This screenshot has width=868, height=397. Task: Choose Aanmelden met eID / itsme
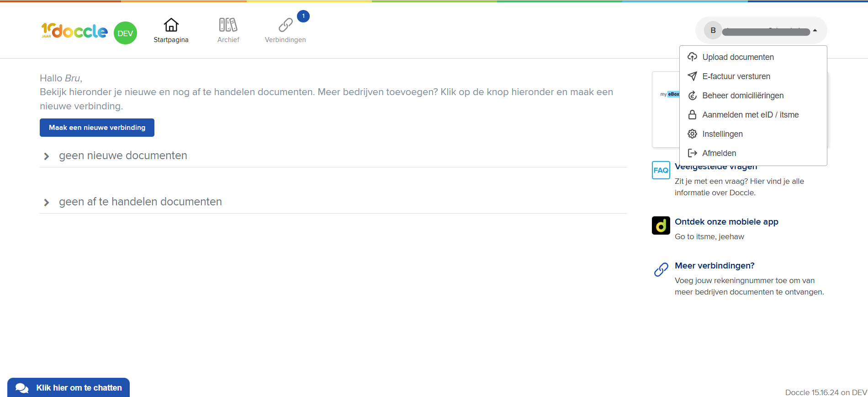tap(753, 114)
